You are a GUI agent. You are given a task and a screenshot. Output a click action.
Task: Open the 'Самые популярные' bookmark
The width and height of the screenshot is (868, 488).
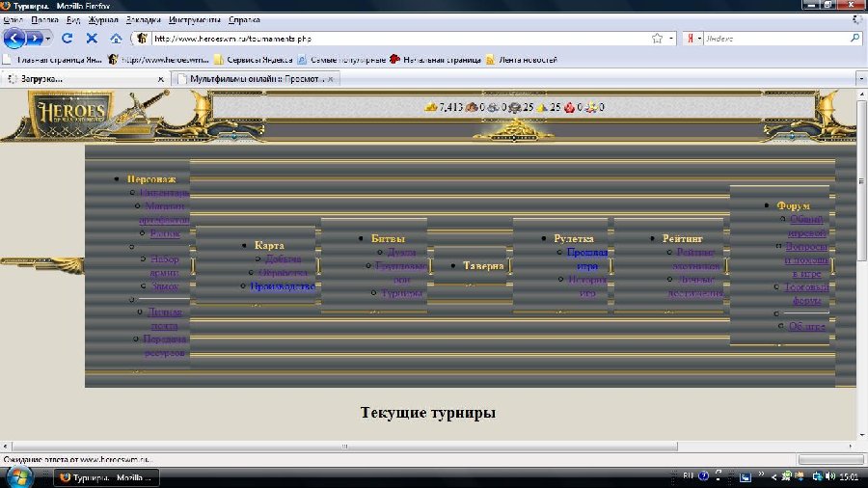(341, 60)
